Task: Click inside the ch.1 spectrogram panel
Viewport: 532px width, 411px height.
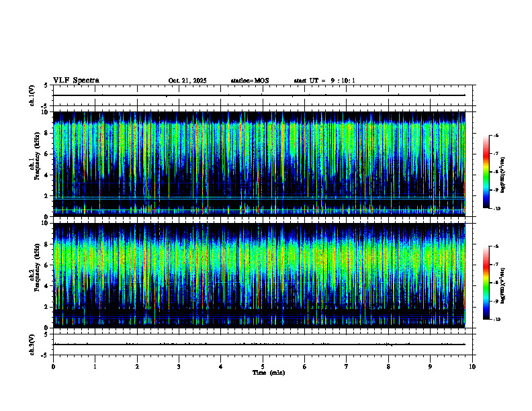Action: pyautogui.click(x=259, y=164)
